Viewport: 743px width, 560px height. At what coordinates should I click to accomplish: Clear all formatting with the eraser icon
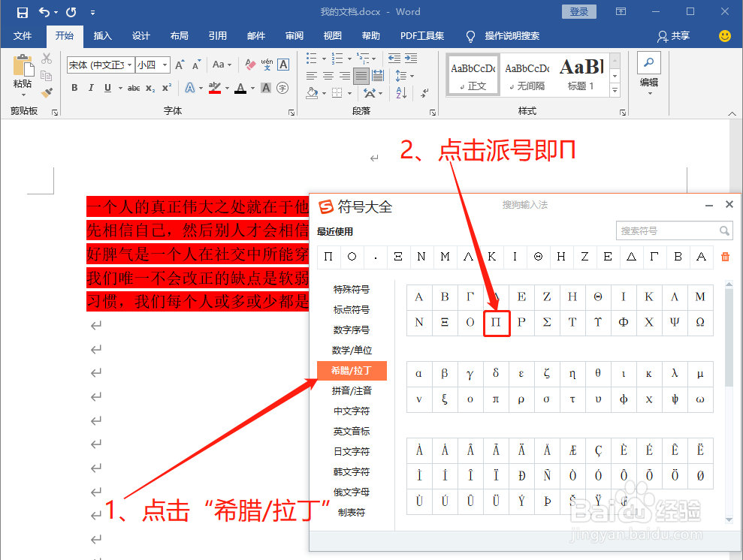click(x=251, y=65)
